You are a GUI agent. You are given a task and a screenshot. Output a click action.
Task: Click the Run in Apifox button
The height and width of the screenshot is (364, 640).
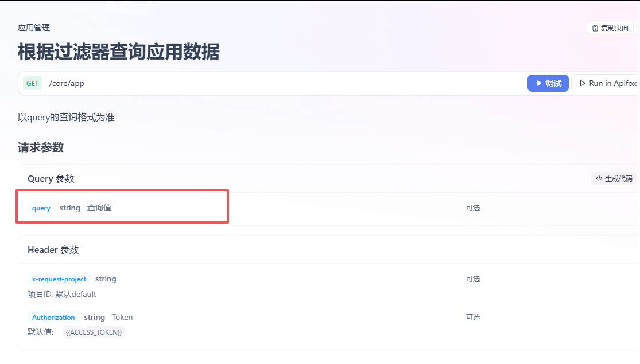610,83
